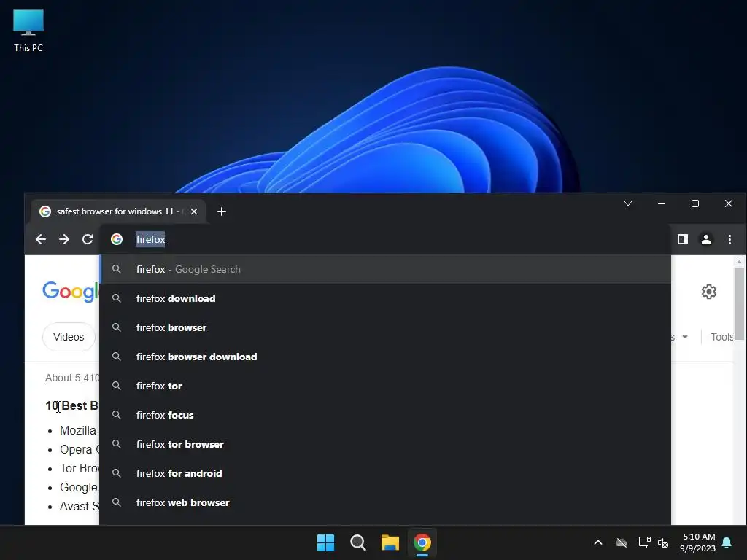
Task: Choose the 'firefox tor' suggestion
Action: 385,386
